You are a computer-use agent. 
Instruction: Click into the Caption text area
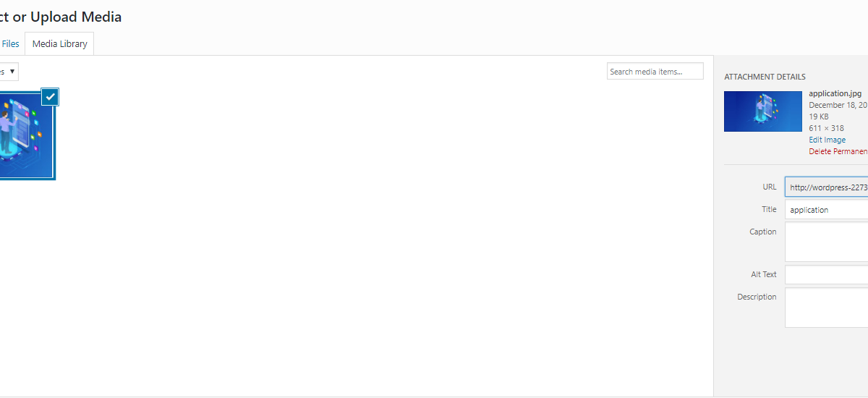pyautogui.click(x=827, y=242)
